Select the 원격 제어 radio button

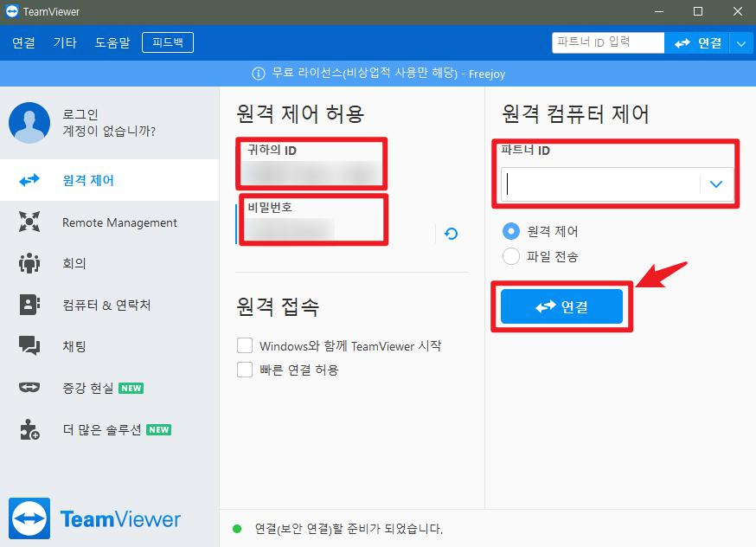(511, 232)
